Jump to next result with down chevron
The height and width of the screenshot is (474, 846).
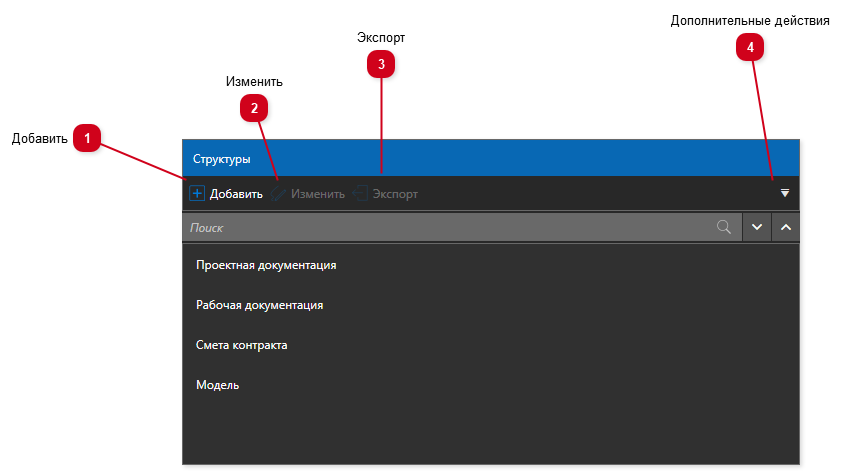tap(756, 228)
